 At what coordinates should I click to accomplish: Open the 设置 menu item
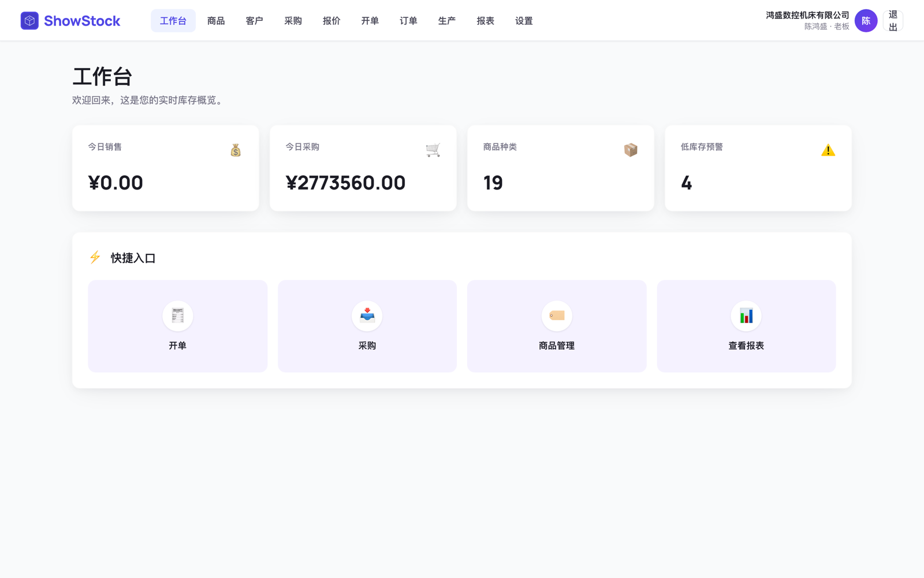point(524,21)
